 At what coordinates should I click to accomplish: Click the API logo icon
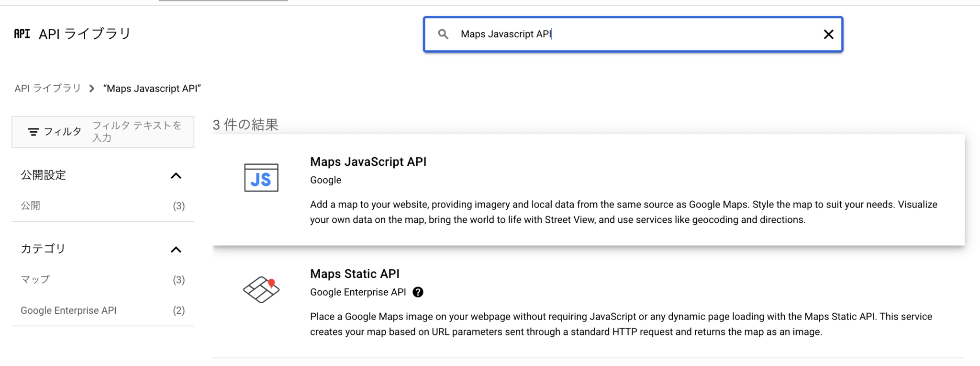pos(22,34)
